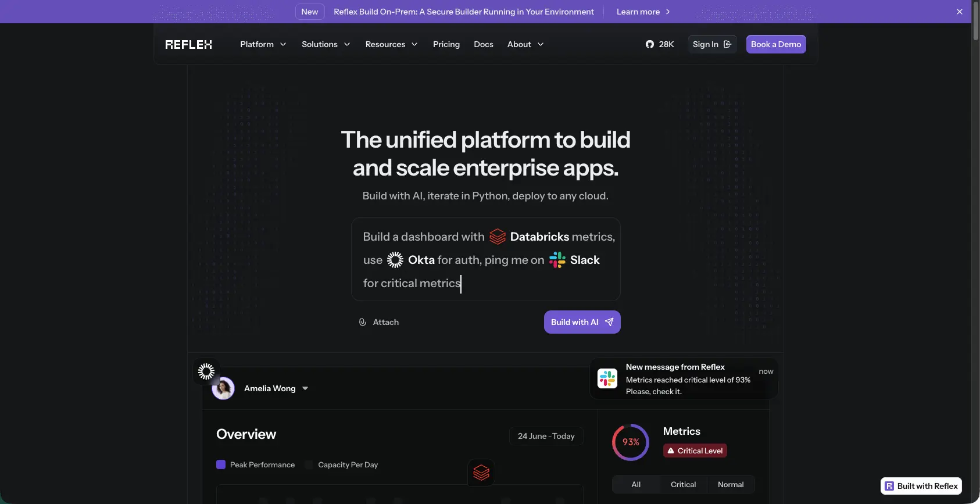This screenshot has height=504, width=980.
Task: Click the Okta badge icon above avatar
Action: point(206,371)
